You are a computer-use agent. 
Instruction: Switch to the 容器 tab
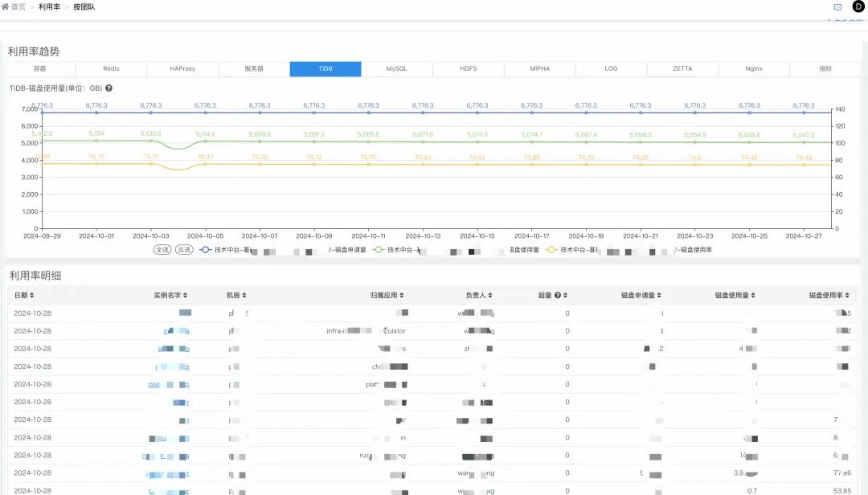[x=40, y=68]
